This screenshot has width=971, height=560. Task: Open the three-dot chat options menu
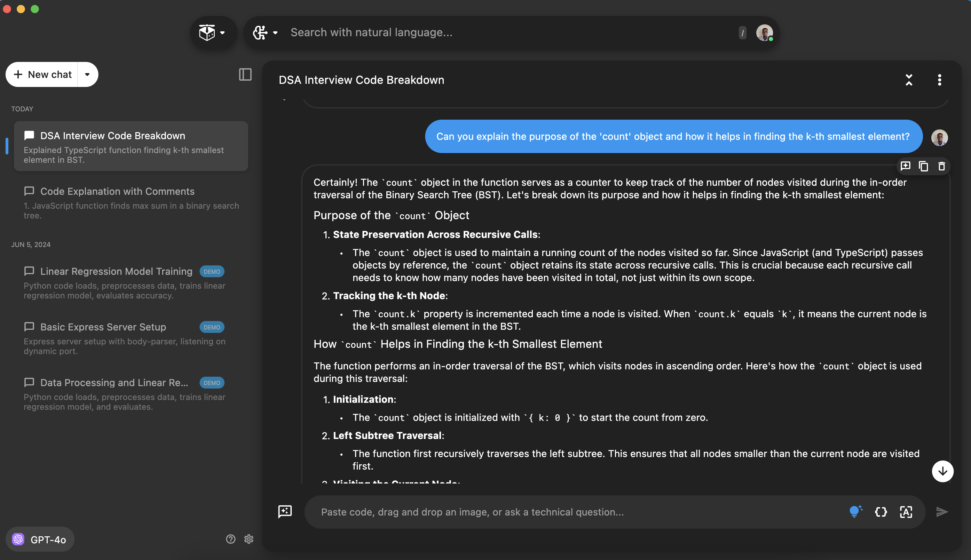939,80
